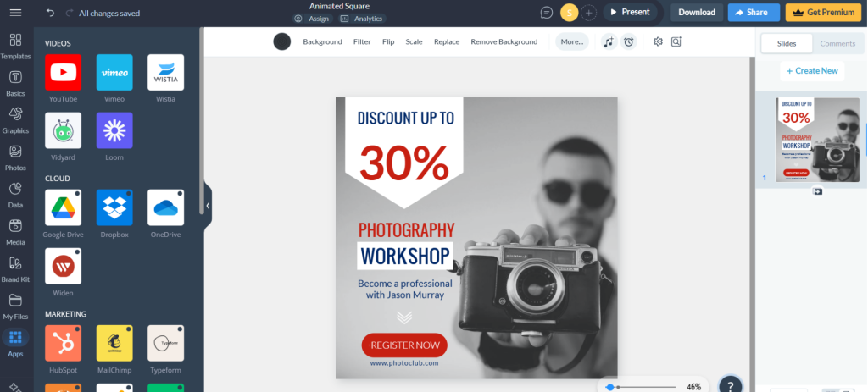Click the redo arrow
This screenshot has width=868, height=392.
tap(69, 13)
